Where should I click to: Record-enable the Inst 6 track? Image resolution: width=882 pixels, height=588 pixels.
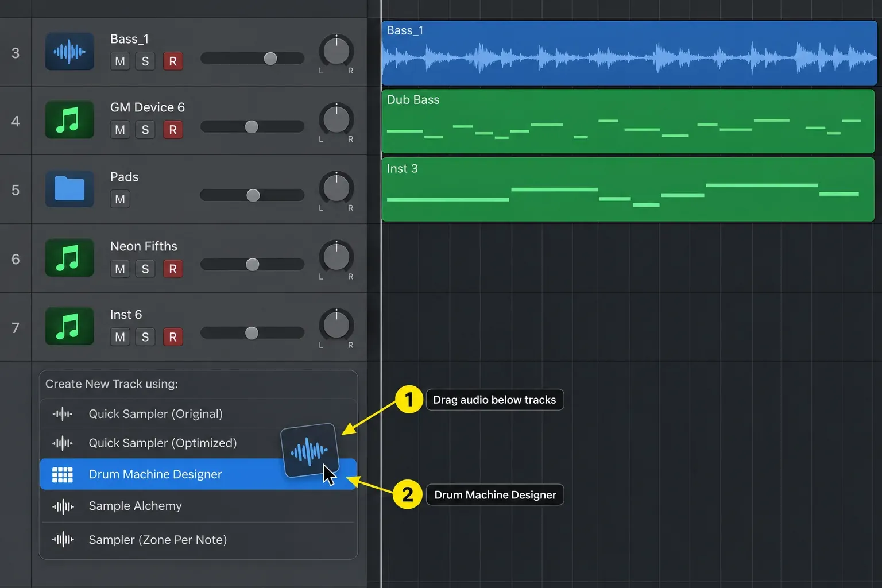[x=173, y=337]
